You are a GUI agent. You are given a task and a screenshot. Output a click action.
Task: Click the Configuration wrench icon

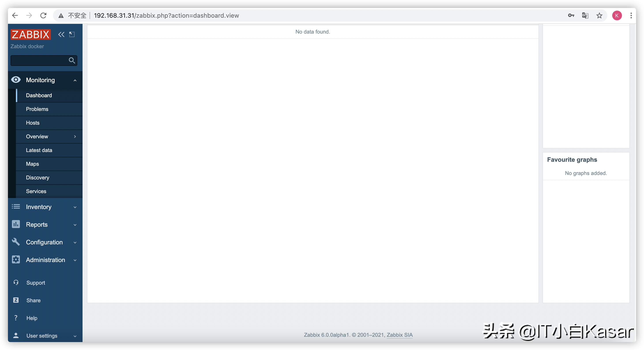[15, 242]
